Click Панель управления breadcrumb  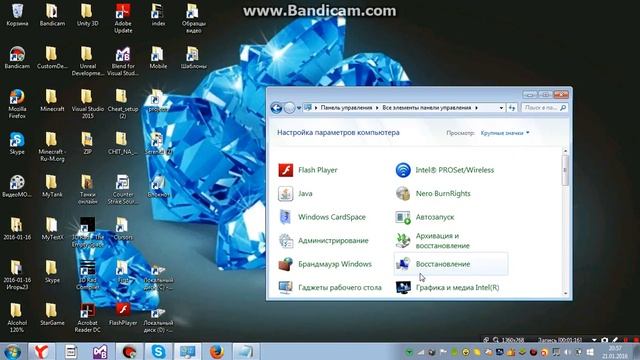(x=346, y=108)
